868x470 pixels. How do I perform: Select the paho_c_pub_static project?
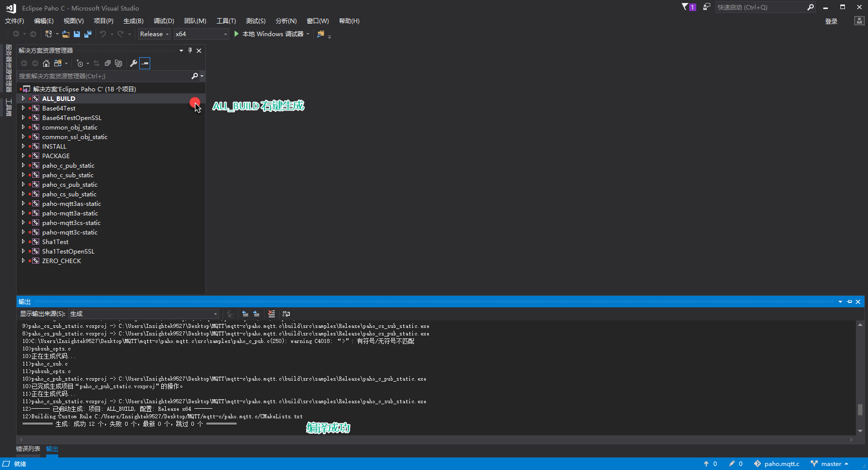point(68,165)
